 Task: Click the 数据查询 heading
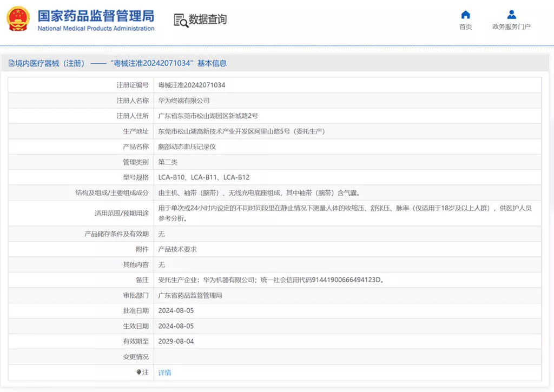[208, 19]
